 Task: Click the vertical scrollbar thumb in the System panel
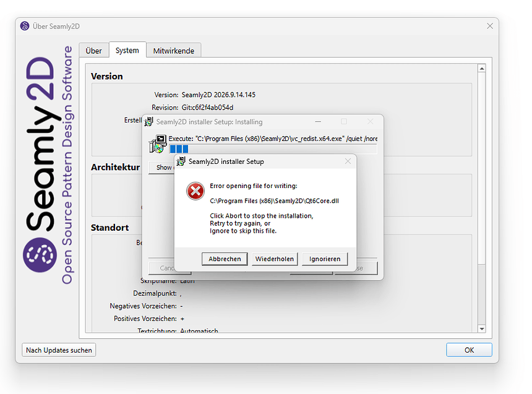tap(481, 168)
